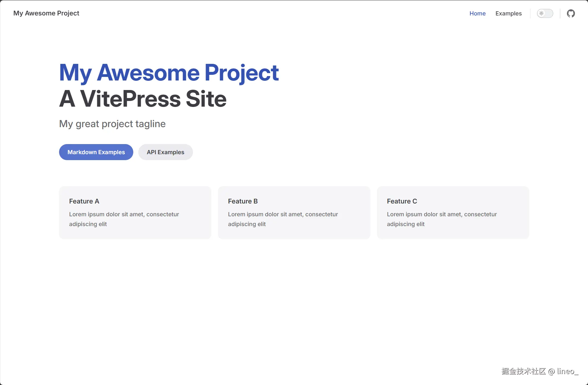Select the Feature A card title
588x385 pixels.
[84, 201]
